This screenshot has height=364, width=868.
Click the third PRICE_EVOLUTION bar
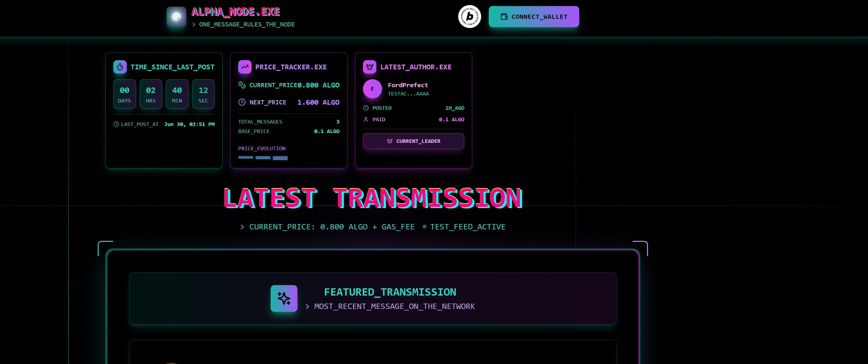(x=280, y=158)
